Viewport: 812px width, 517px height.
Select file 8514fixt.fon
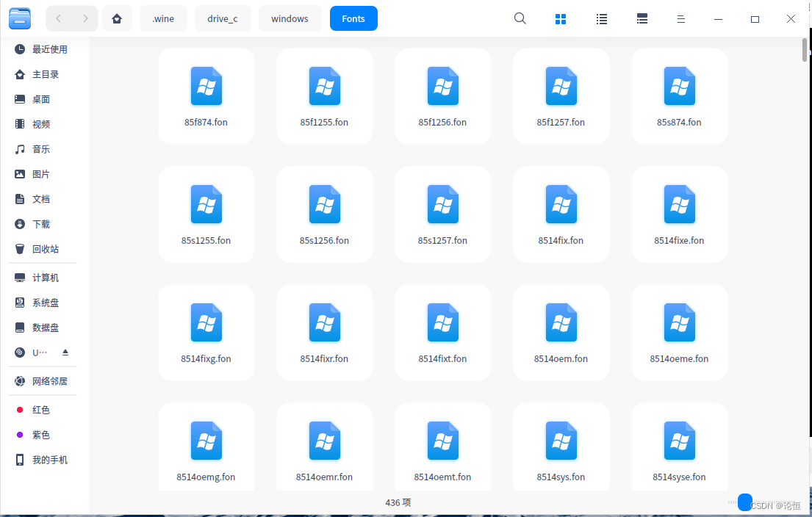coord(443,333)
